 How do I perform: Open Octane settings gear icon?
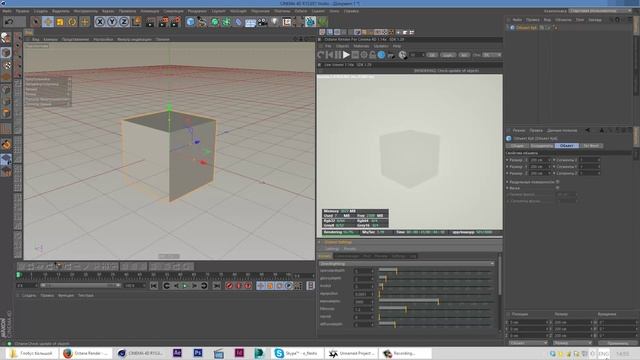coord(364,55)
